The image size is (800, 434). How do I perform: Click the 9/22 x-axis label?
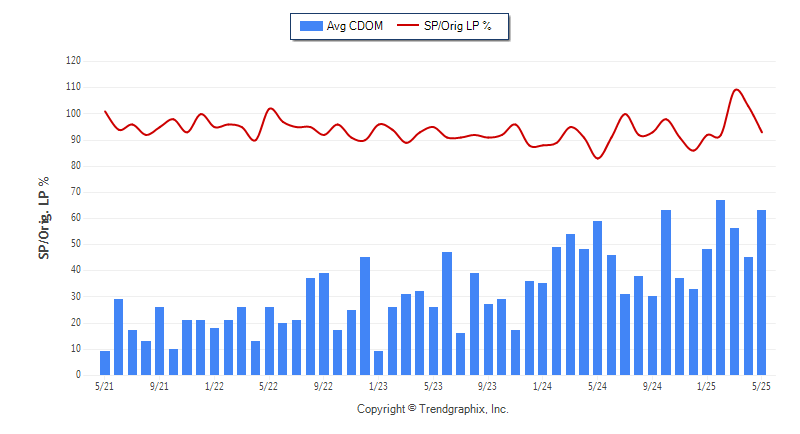[x=323, y=387]
